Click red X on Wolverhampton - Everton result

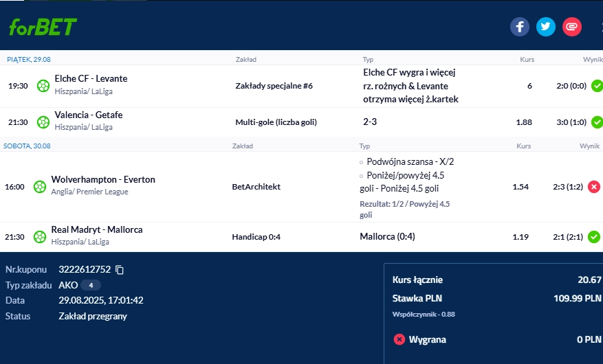pyautogui.click(x=594, y=187)
